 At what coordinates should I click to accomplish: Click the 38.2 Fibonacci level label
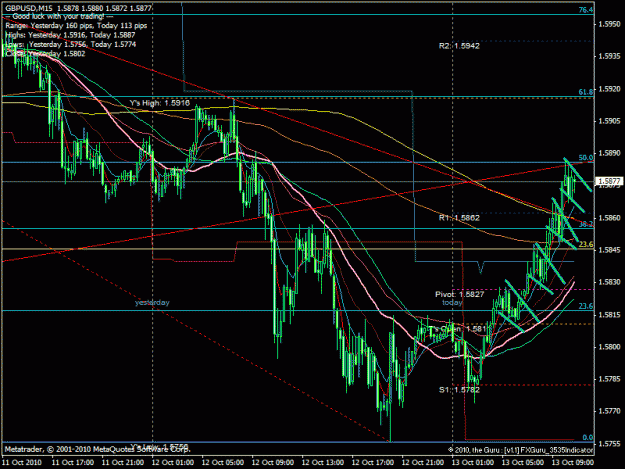point(586,224)
